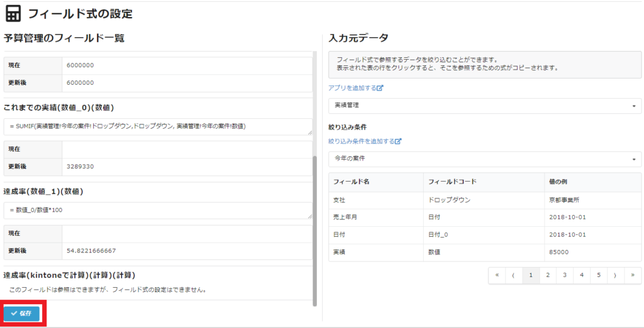Click the 支社 row in the field table
Screen dimensions: 644x328
pyautogui.click(x=485, y=200)
